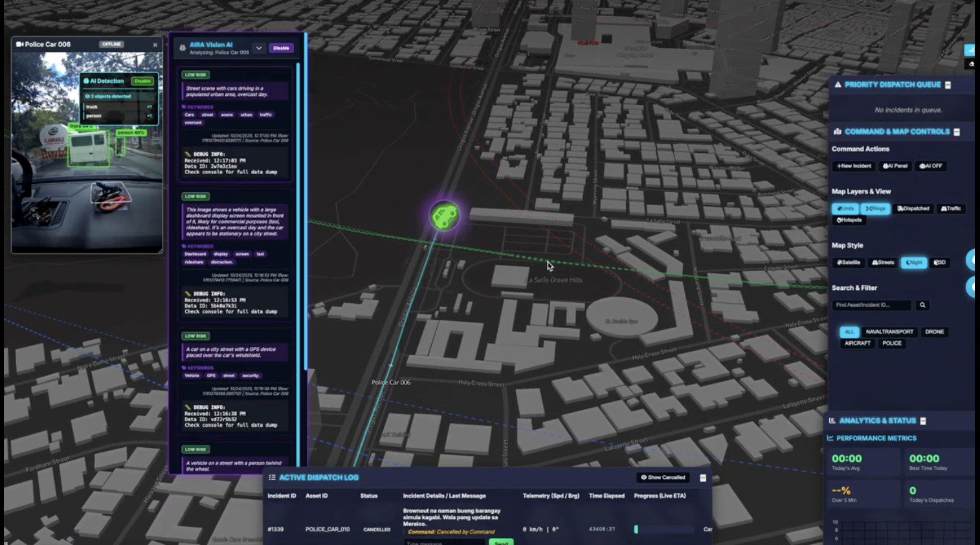The height and width of the screenshot is (545, 980).
Task: Collapse the Command & Map Controls panel
Action: (x=957, y=132)
